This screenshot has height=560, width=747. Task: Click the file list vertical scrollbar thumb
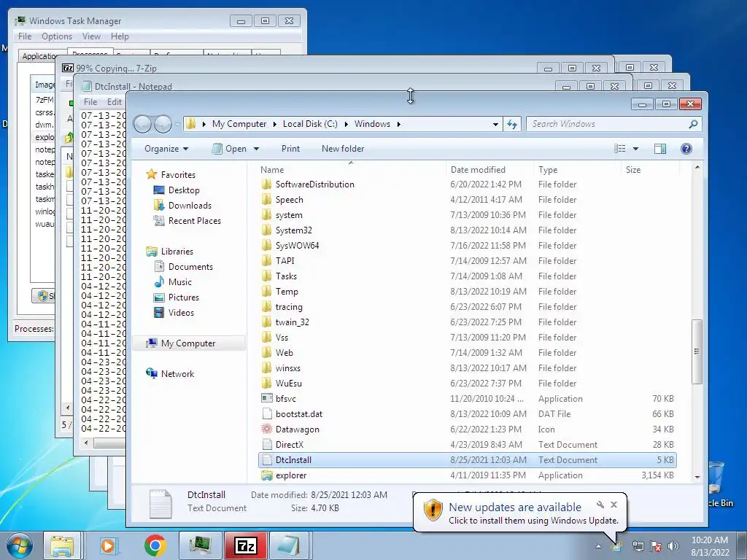[x=697, y=351]
